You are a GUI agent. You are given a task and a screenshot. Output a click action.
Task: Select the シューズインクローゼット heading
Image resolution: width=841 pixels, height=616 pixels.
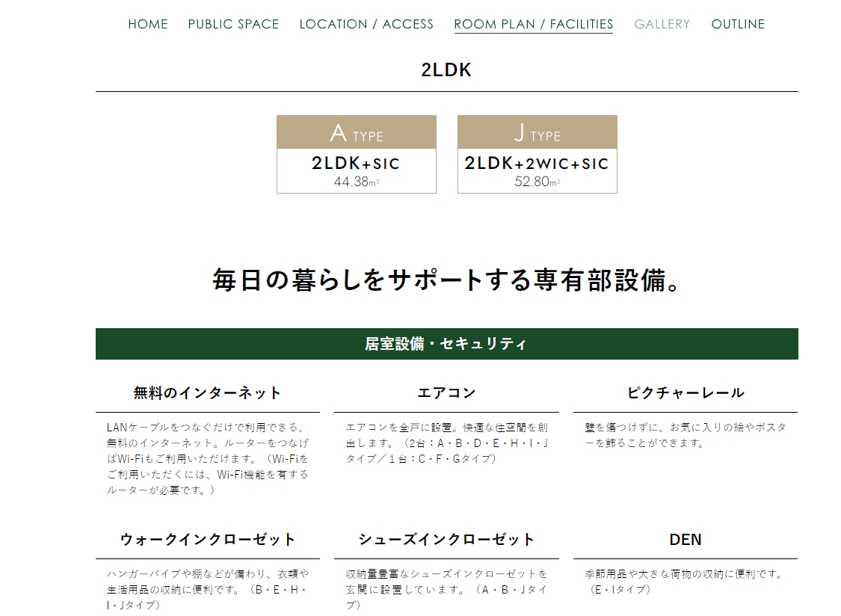click(446, 538)
